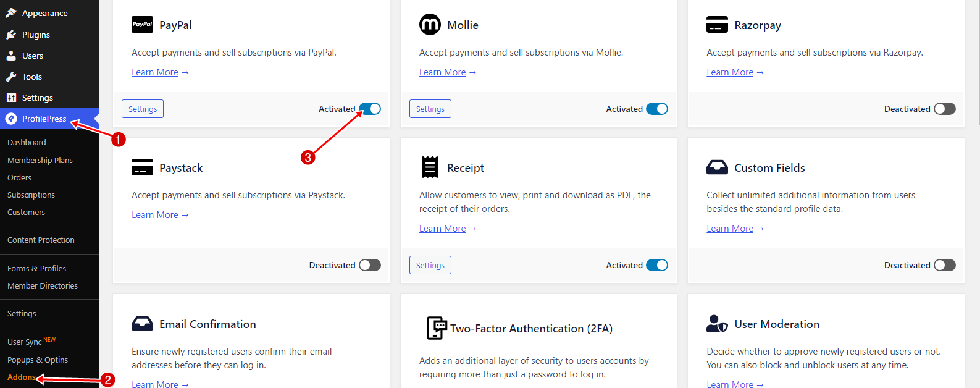Follow Receipt Learn More link

pyautogui.click(x=442, y=229)
